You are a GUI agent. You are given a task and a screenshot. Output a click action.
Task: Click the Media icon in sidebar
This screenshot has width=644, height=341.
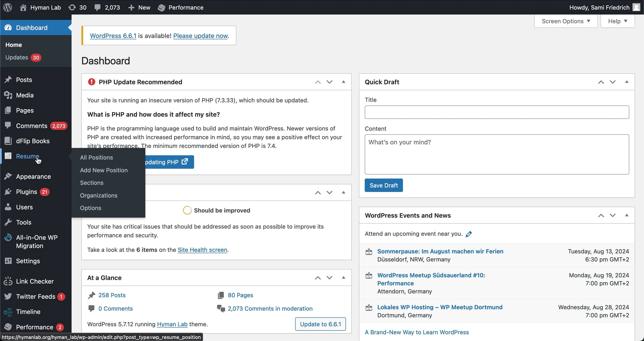(8, 95)
